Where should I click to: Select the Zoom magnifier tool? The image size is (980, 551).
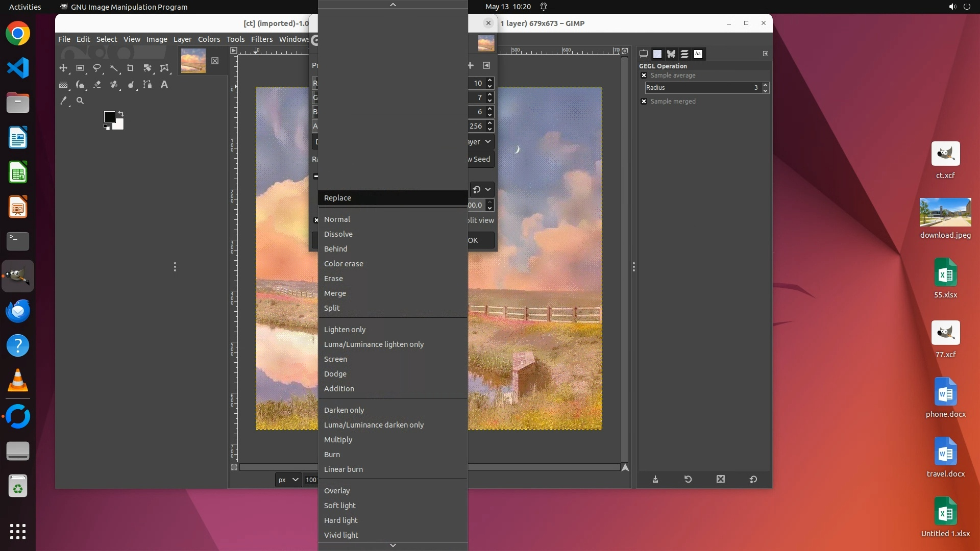tap(80, 101)
